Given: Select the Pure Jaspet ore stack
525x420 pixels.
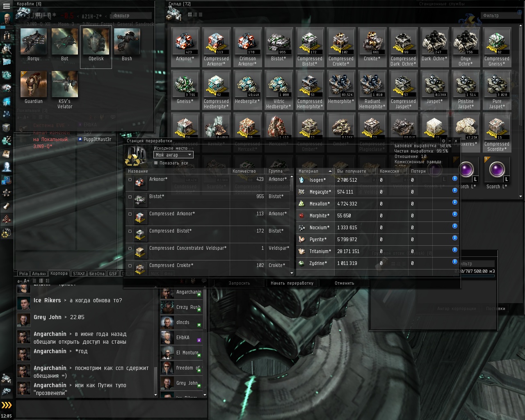Looking at the screenshot, I should pos(497,90).
